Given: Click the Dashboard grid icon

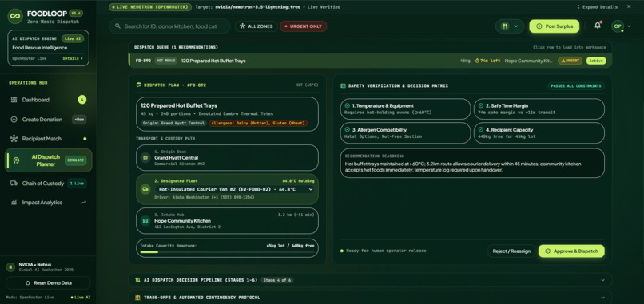Looking at the screenshot, I should click(14, 100).
